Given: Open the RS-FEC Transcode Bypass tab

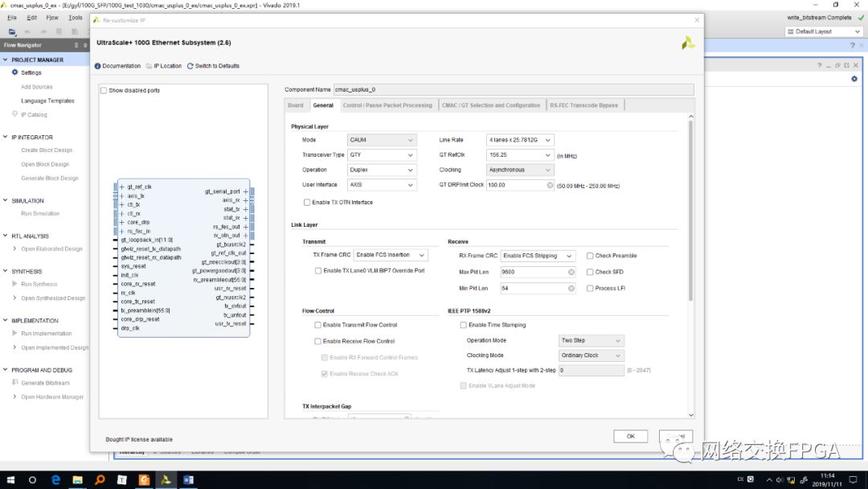Looking at the screenshot, I should (584, 105).
